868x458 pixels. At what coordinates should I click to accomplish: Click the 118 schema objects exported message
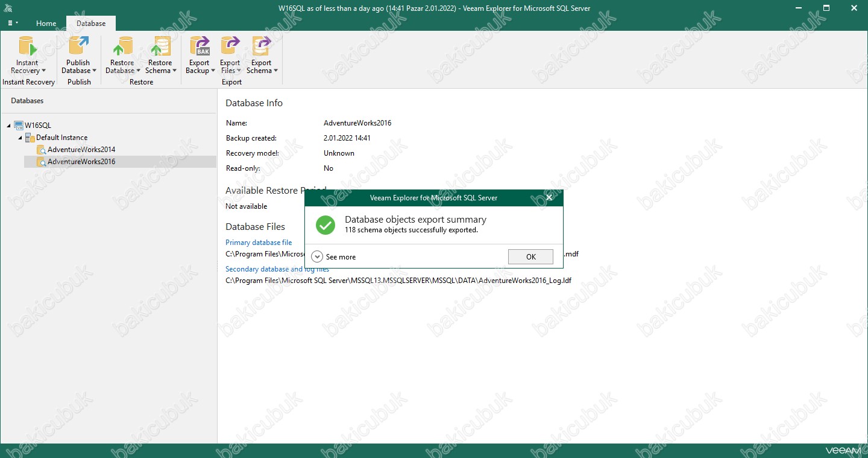[411, 230]
